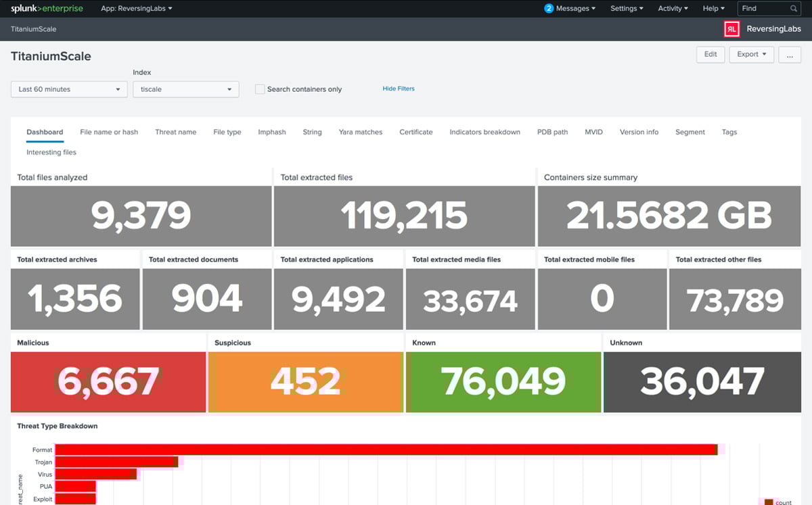The image size is (812, 505).
Task: Switch to Yara matches tab
Action: [x=361, y=132]
